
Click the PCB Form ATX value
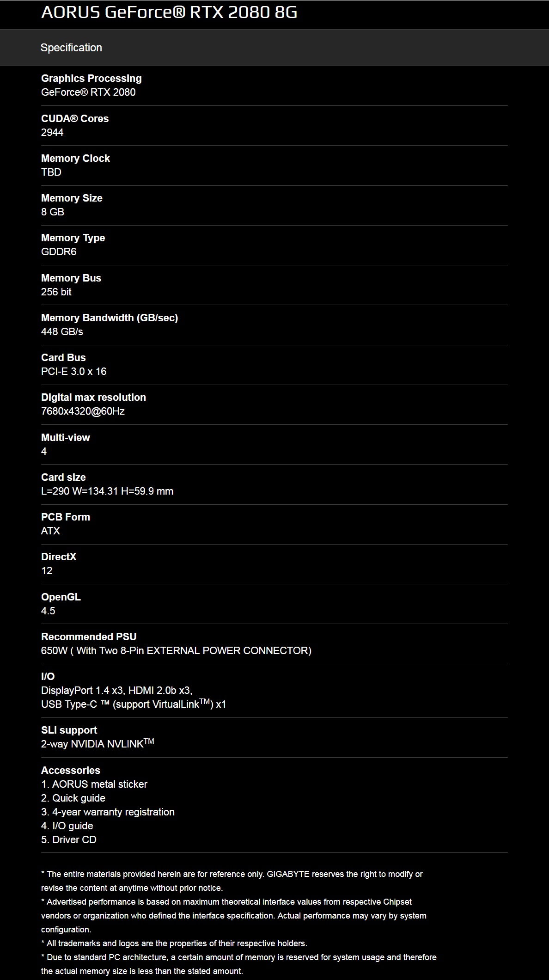point(50,531)
